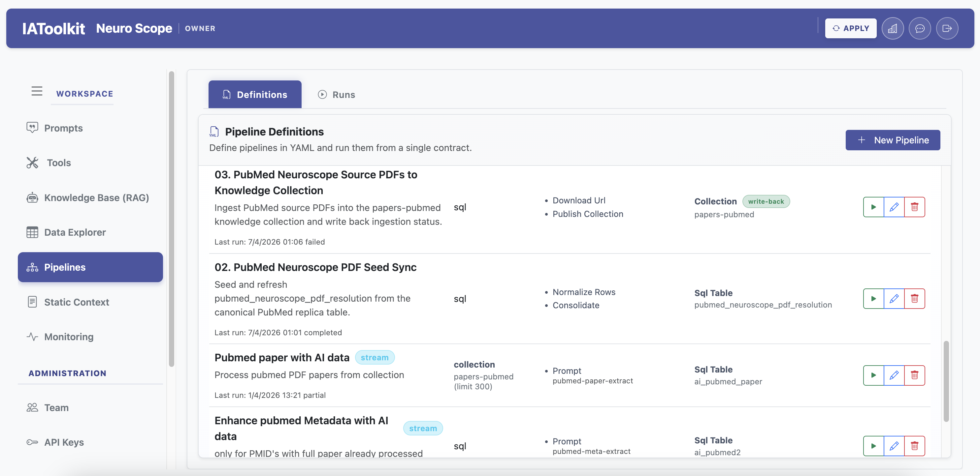The height and width of the screenshot is (476, 980).
Task: Open the organization building icon in header
Action: (893, 28)
